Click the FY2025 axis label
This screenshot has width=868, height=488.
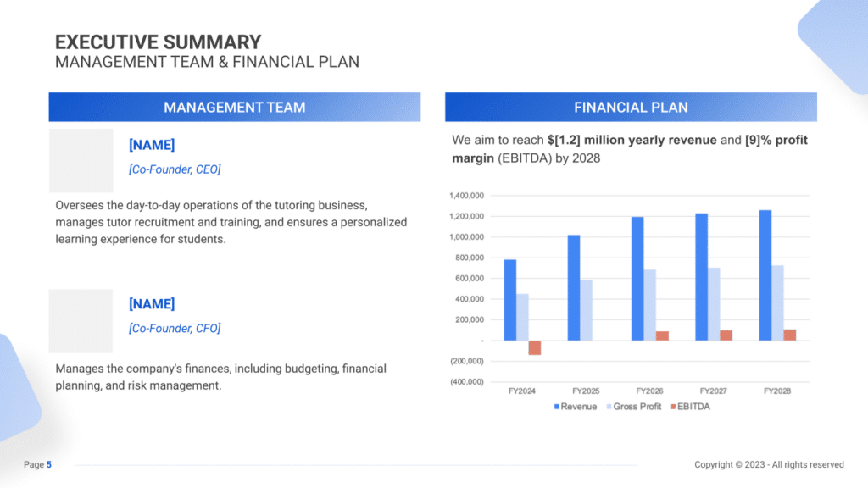coord(586,391)
